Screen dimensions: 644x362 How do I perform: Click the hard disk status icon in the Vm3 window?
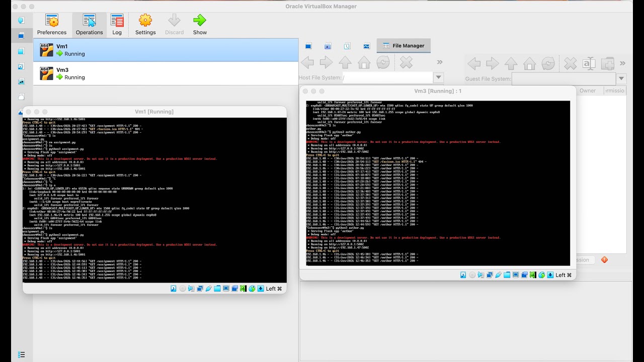click(463, 275)
